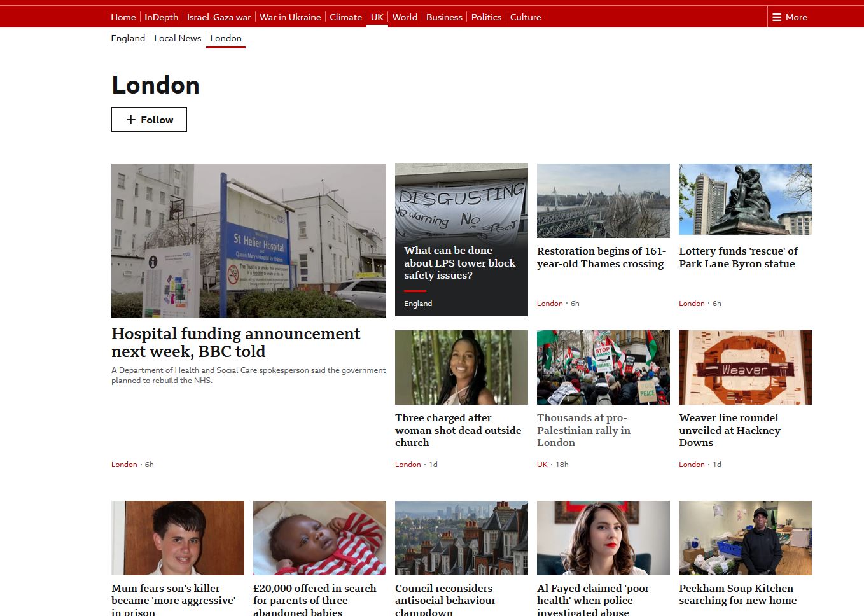Open the hospital funding announcement story

point(235,342)
